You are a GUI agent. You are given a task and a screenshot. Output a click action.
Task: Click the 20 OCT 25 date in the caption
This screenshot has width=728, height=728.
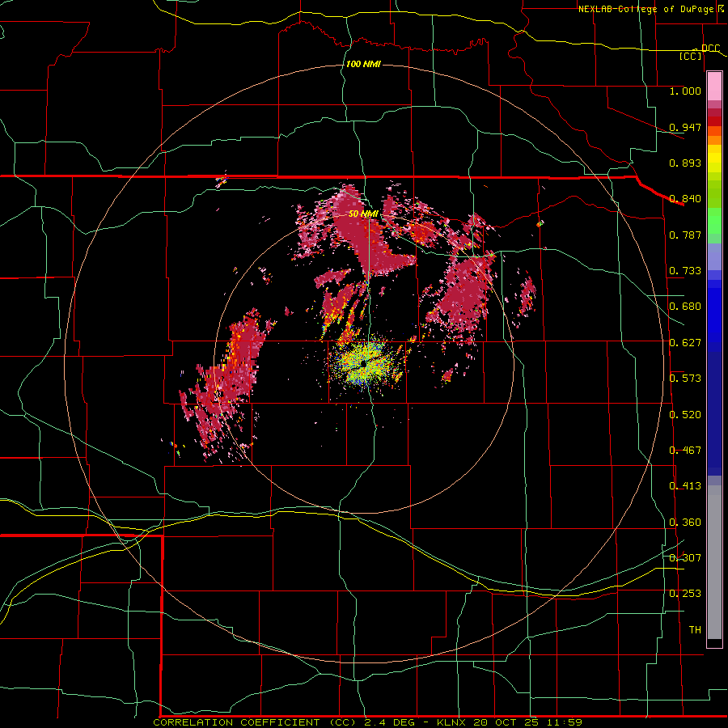point(506,722)
